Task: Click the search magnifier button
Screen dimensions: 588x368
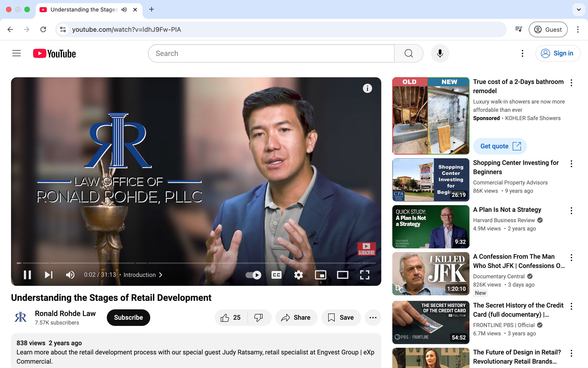Action: pyautogui.click(x=409, y=53)
